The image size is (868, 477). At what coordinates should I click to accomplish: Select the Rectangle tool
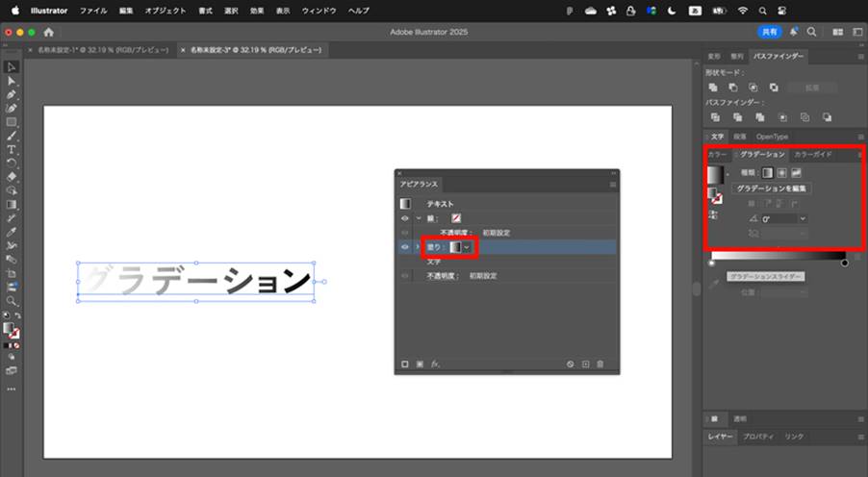coord(12,122)
